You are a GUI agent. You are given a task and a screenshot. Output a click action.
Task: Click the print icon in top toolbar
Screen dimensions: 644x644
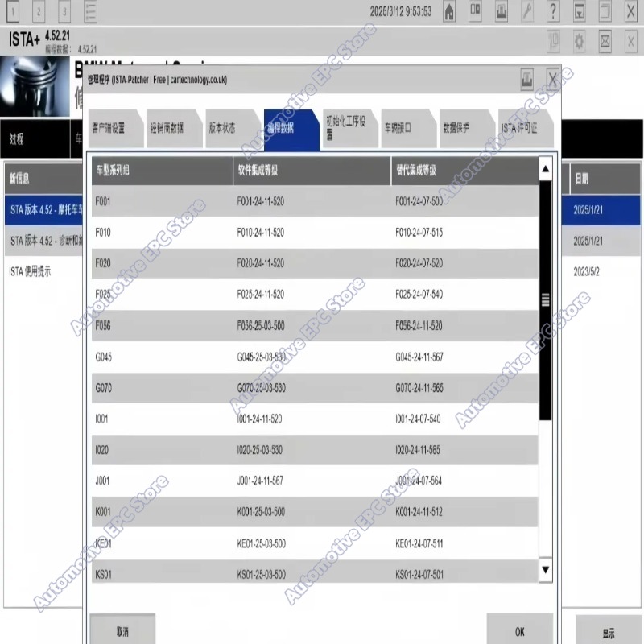(x=501, y=11)
